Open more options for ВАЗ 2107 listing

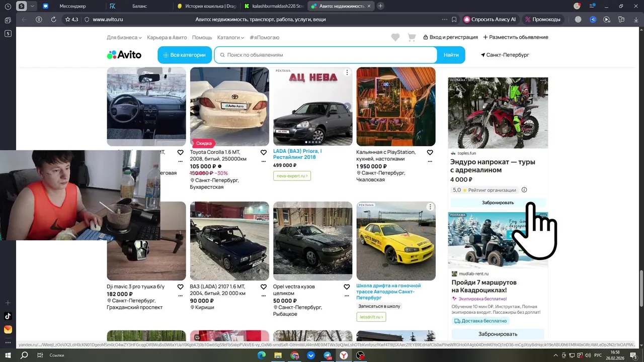pyautogui.click(x=264, y=296)
